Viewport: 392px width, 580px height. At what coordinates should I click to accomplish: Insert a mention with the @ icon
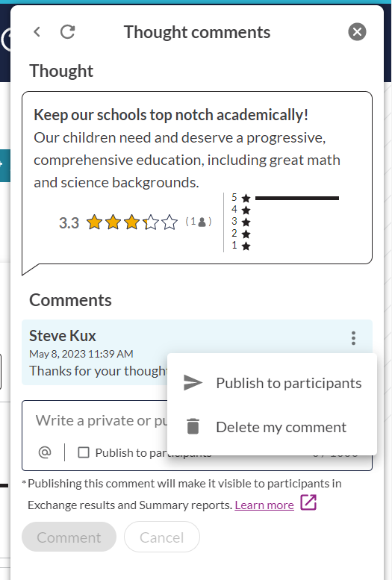point(45,452)
